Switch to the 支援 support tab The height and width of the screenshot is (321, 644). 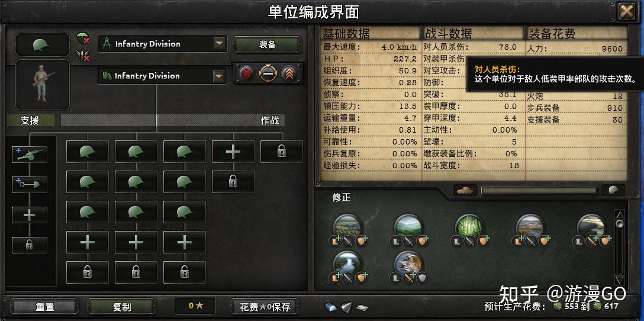(x=30, y=120)
